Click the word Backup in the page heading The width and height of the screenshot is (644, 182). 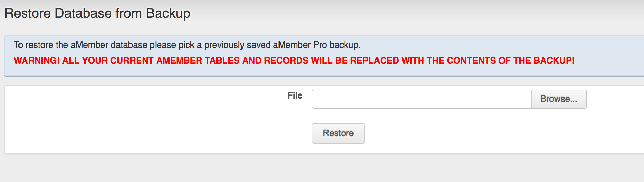(x=168, y=14)
